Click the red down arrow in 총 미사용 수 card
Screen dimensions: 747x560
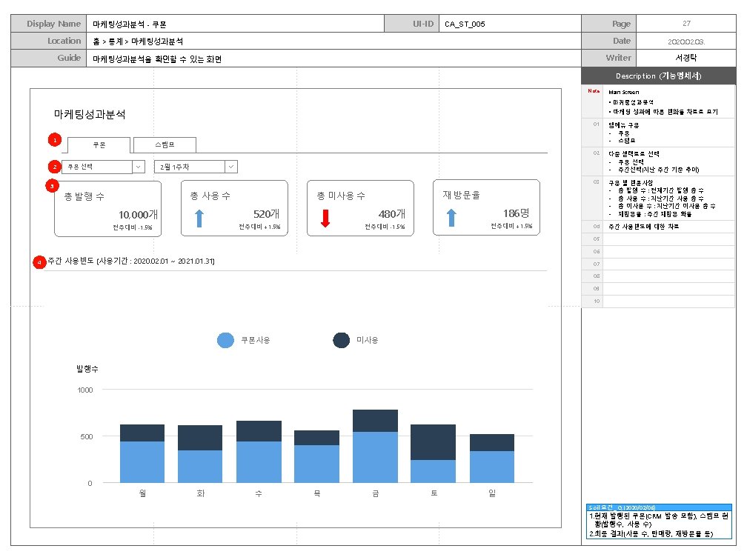(x=325, y=219)
